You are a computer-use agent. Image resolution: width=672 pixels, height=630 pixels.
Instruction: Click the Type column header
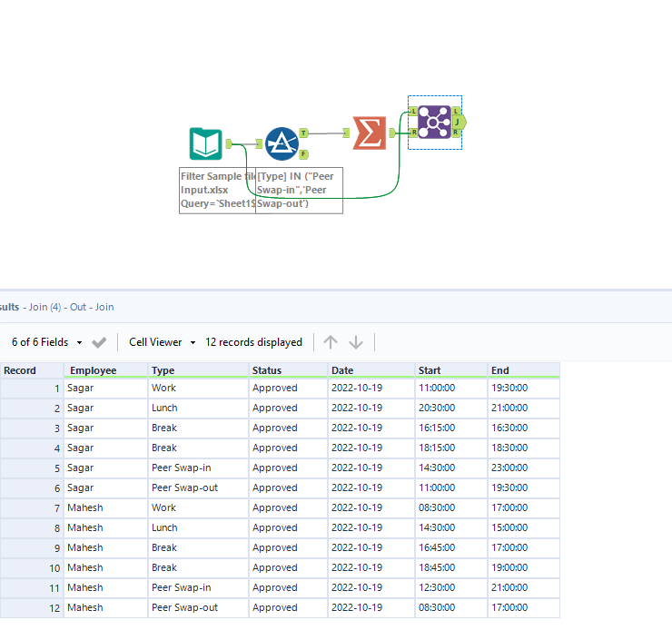(x=199, y=370)
